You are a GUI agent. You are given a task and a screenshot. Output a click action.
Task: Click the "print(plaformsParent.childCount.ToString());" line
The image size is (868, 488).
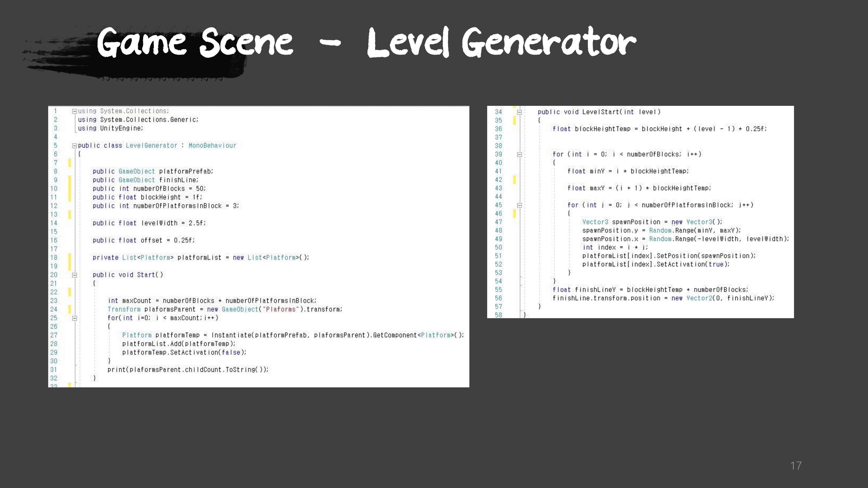click(188, 370)
